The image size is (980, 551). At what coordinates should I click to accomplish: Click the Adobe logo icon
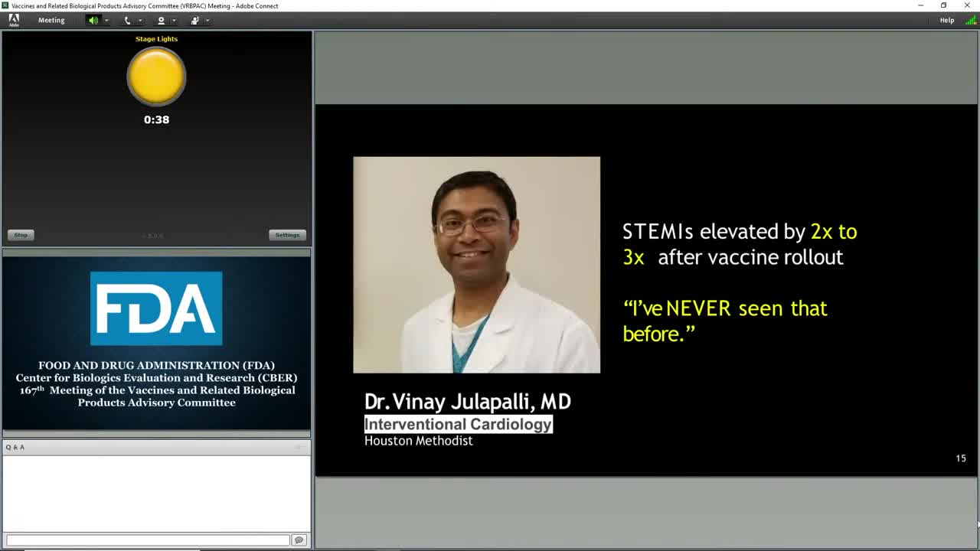coord(14,20)
